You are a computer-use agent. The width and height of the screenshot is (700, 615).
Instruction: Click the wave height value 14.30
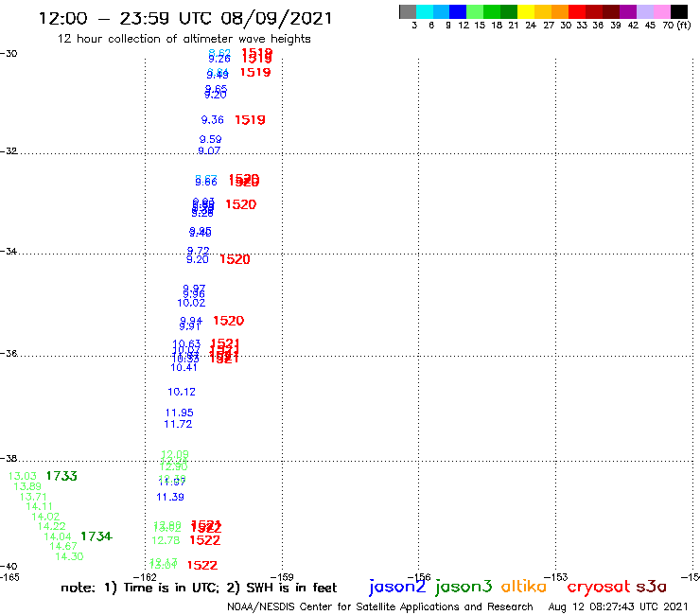(69, 556)
